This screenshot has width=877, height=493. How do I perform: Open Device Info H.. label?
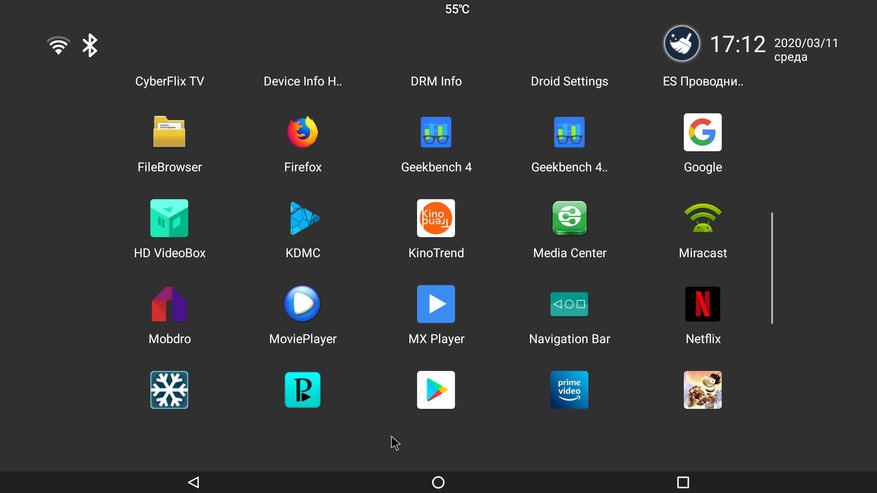303,81
